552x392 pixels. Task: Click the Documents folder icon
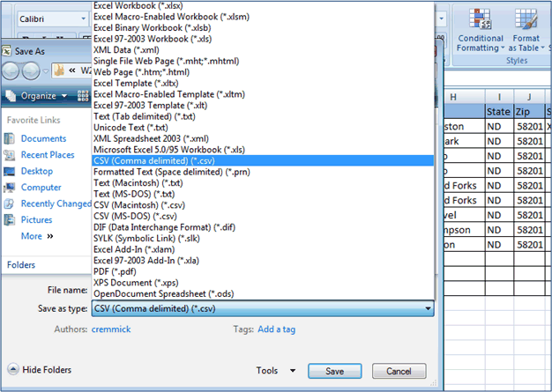tap(9, 138)
